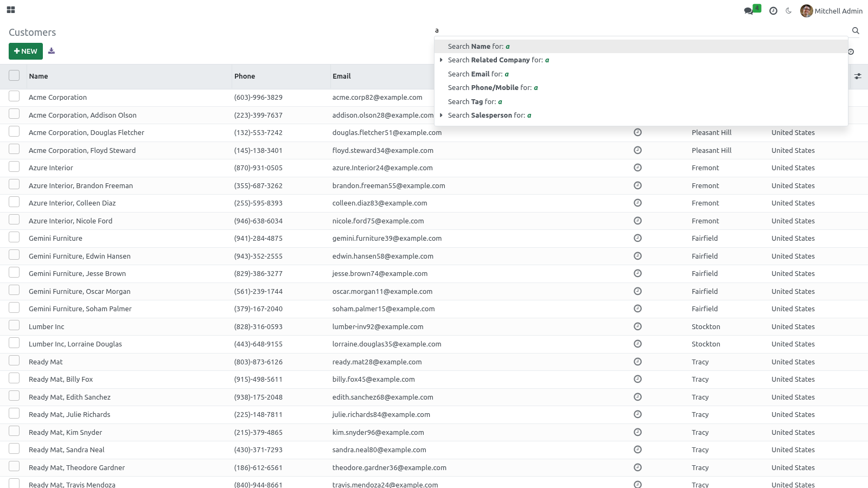Click activity clock icon for Soham Palmer
The image size is (868, 488).
[638, 309]
